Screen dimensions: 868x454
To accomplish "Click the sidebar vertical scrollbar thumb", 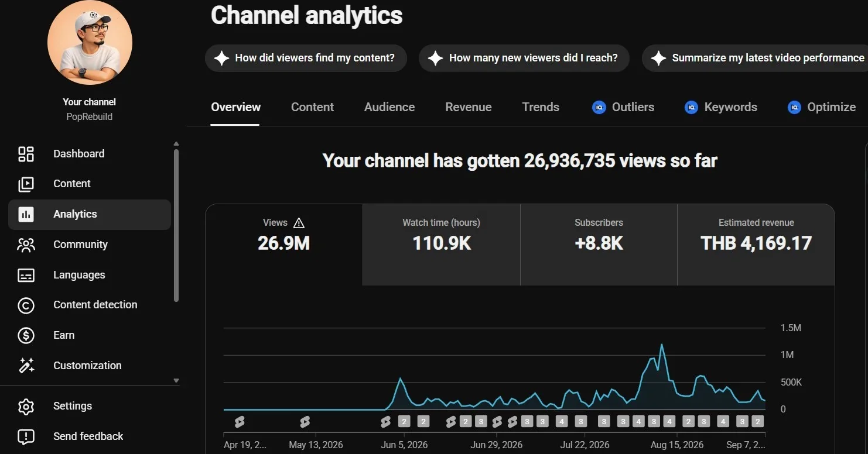I will 176,225.
